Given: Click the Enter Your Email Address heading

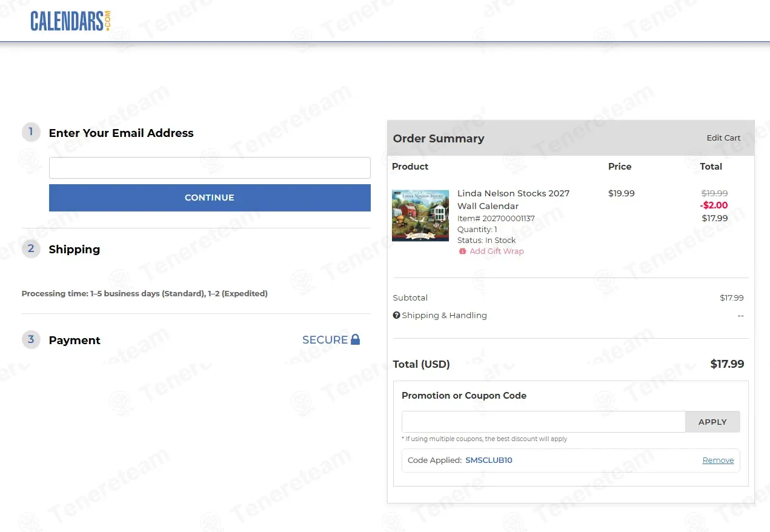Looking at the screenshot, I should click(121, 133).
